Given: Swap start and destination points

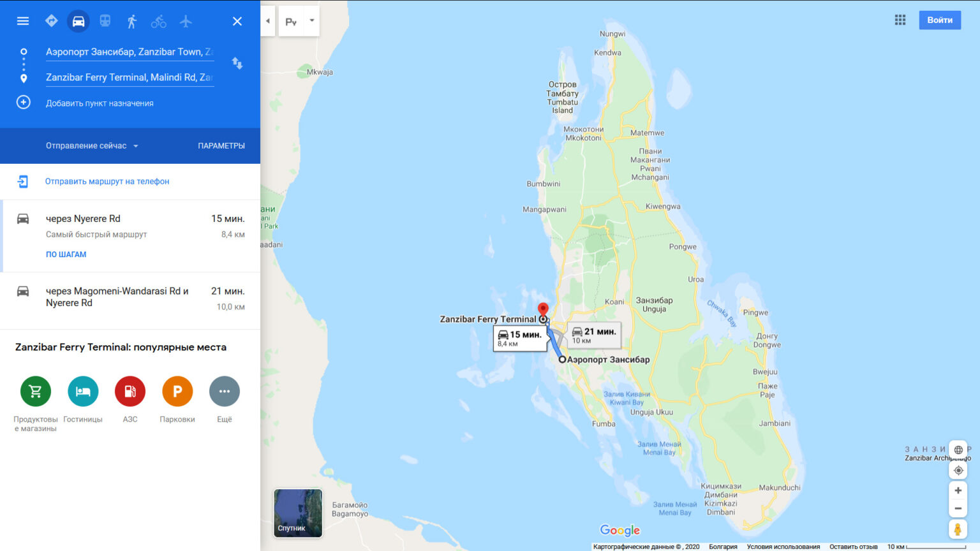Looking at the screenshot, I should pos(237,63).
